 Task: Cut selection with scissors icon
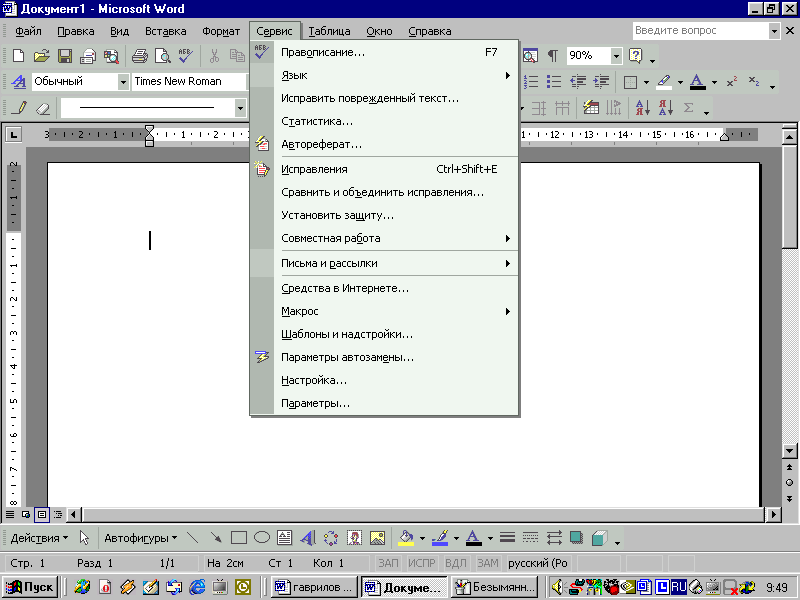pos(214,56)
